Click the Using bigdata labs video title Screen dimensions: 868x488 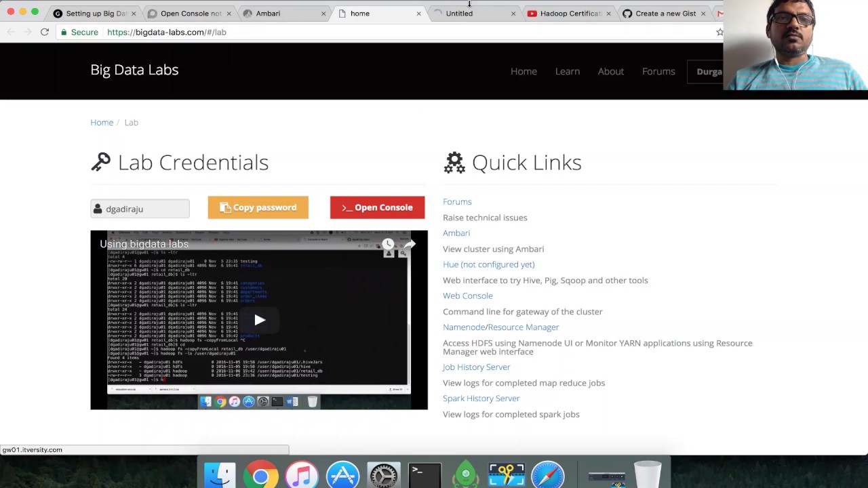tap(144, 244)
